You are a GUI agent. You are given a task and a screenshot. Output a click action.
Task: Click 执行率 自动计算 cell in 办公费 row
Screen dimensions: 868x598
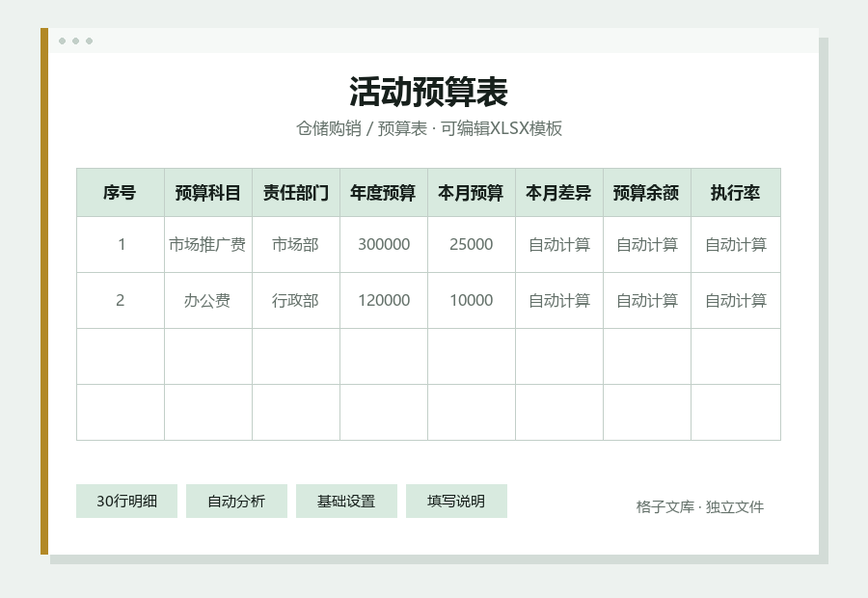coord(736,301)
